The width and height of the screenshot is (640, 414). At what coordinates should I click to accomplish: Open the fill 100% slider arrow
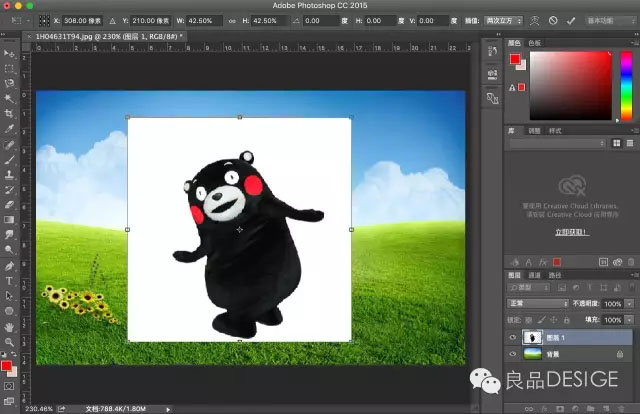(x=629, y=320)
